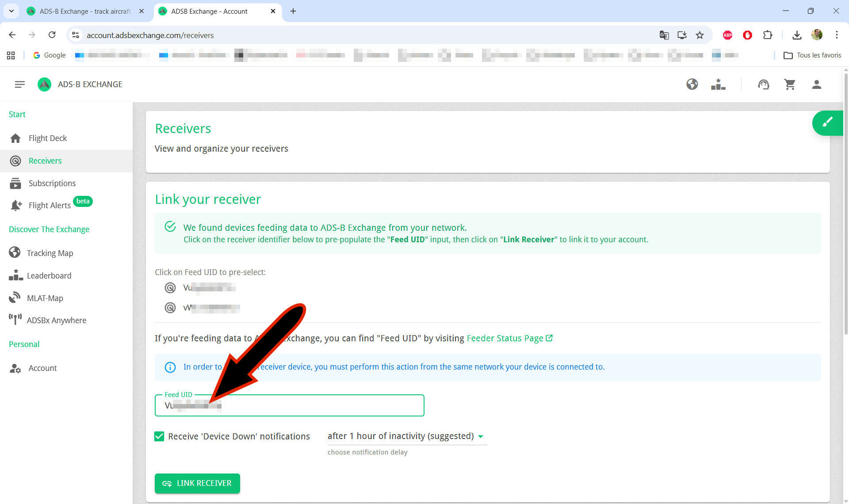The width and height of the screenshot is (849, 504).
Task: Open Flight Alerts beta in sidebar
Action: point(66,205)
